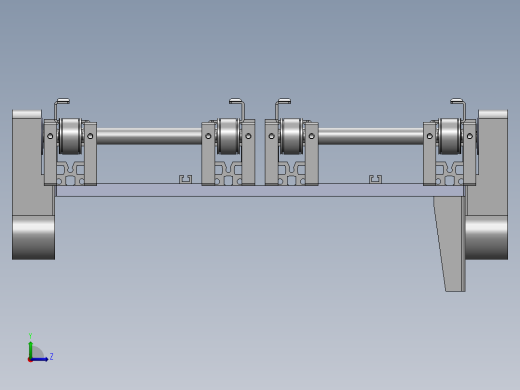520x390 pixels.
Task: Select the small C-channel clip under the left shaft
Action: [x=186, y=179]
